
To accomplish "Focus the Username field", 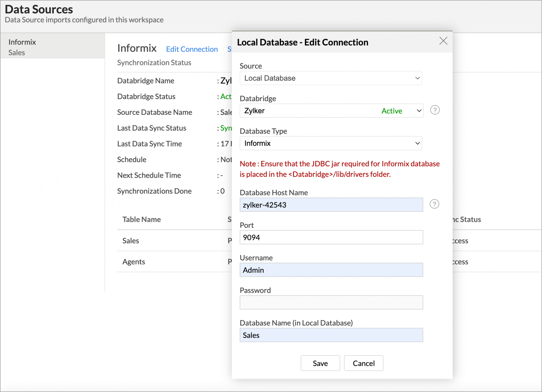I will tap(331, 270).
